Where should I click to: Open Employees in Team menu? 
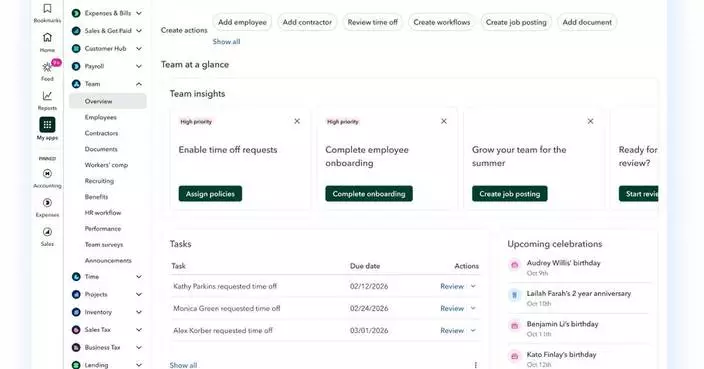[x=101, y=118]
